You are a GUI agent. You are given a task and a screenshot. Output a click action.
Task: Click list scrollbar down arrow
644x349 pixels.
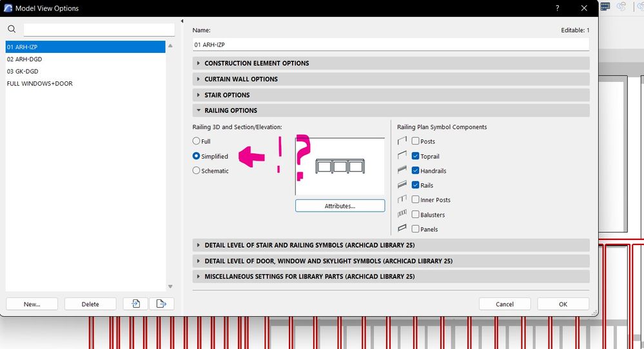coord(170,286)
